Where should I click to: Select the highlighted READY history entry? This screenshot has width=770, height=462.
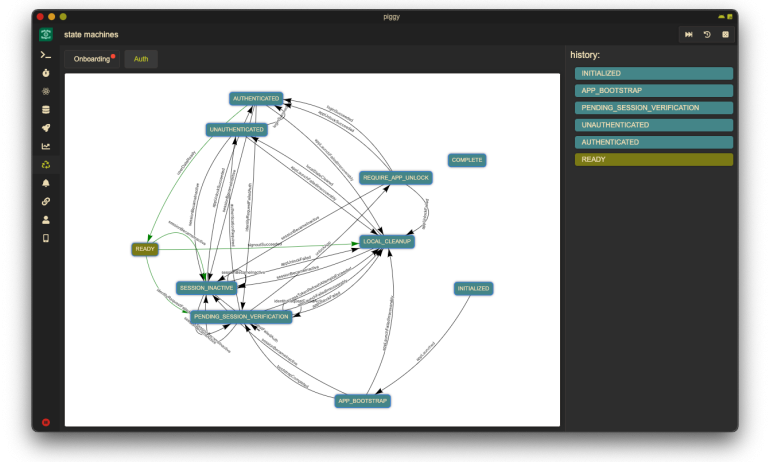653,159
